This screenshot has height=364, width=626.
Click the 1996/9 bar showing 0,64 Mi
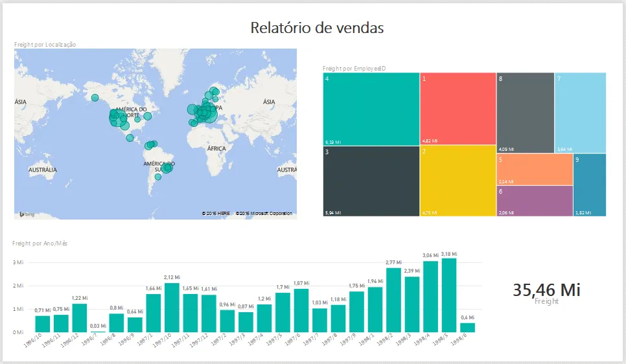[x=135, y=325]
